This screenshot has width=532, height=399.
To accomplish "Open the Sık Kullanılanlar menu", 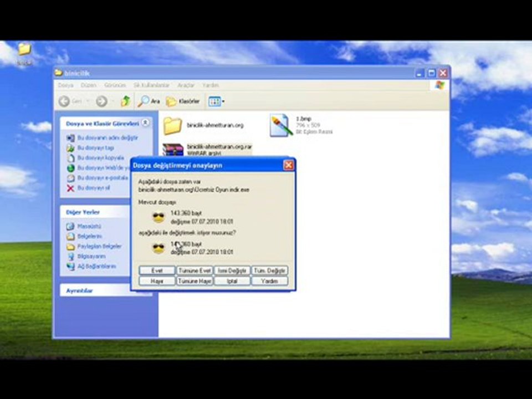I will click(x=151, y=85).
